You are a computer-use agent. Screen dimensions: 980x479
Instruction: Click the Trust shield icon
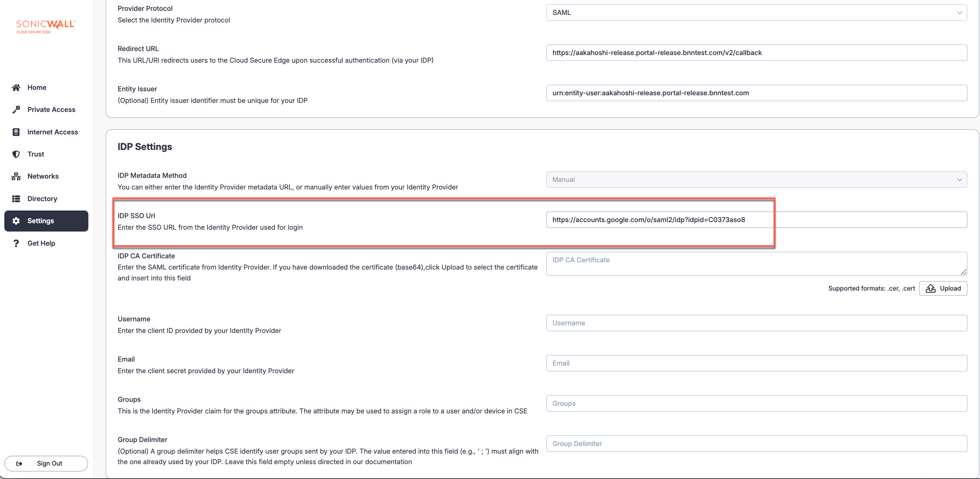16,154
